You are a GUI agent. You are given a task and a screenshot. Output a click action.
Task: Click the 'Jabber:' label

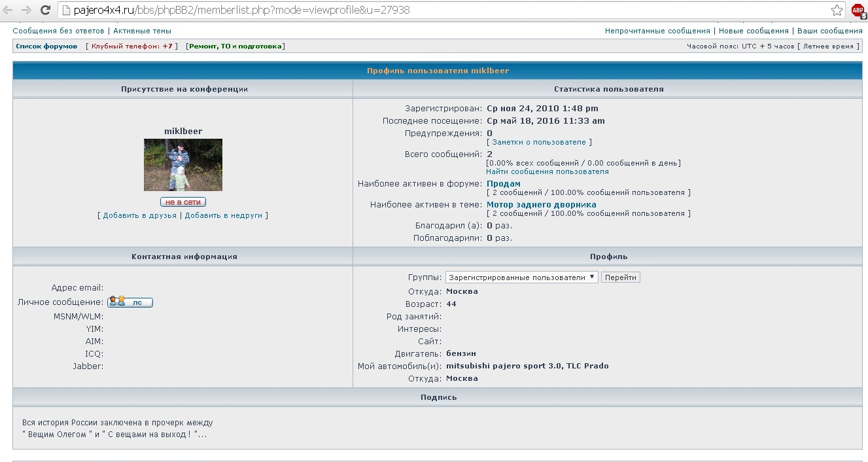coord(88,366)
